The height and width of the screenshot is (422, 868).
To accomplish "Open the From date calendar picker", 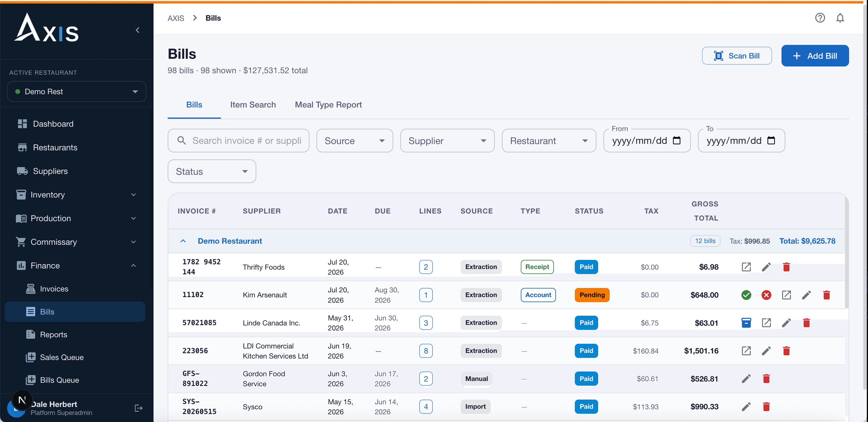I will point(677,140).
